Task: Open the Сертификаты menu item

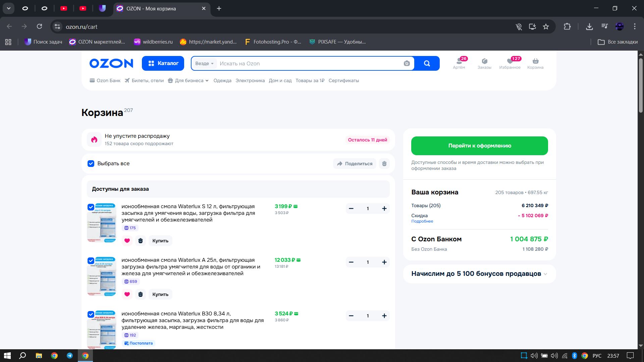Action: [343, 80]
